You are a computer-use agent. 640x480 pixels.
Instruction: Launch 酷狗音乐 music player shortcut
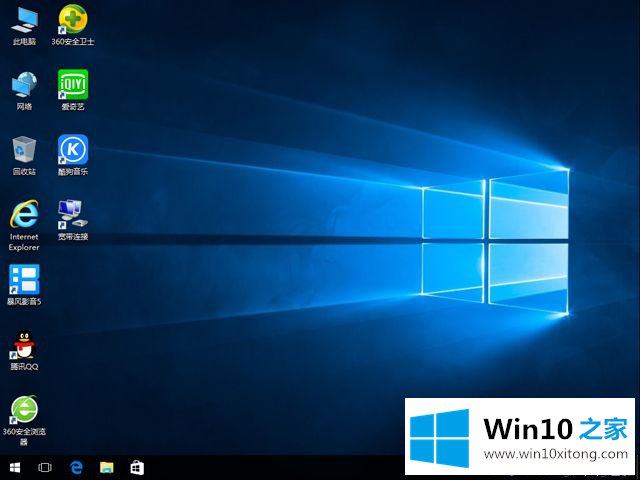pyautogui.click(x=72, y=150)
